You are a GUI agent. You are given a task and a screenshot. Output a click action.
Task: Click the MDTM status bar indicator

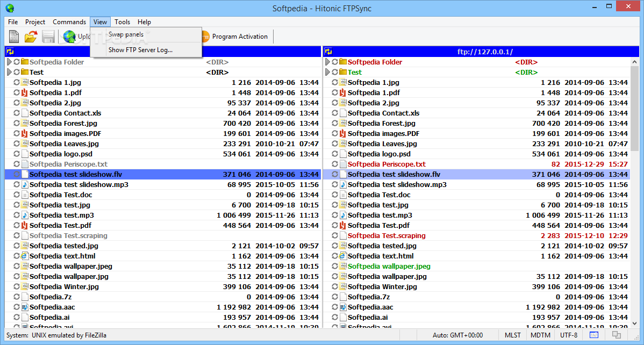(x=541, y=335)
